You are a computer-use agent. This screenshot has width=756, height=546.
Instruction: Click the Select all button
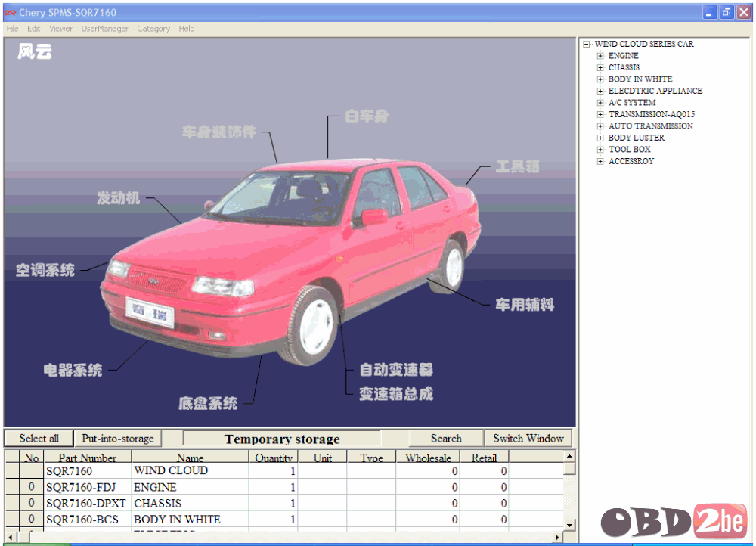[39, 439]
